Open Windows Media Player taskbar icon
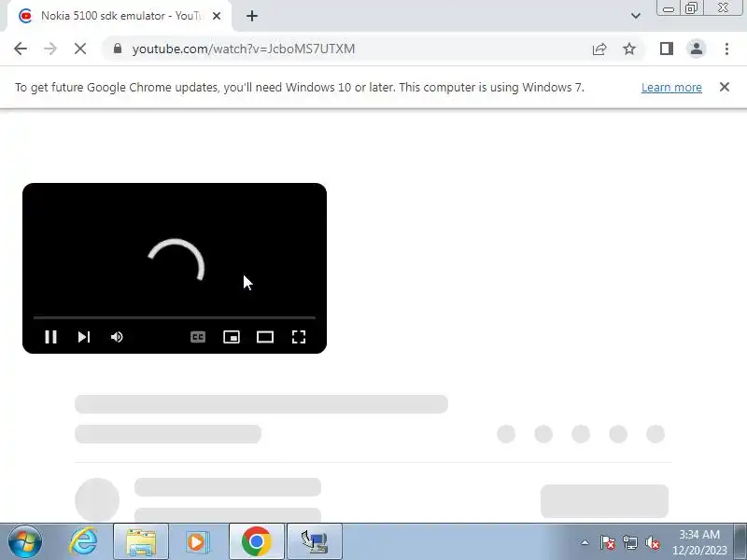The image size is (747, 560). [196, 541]
